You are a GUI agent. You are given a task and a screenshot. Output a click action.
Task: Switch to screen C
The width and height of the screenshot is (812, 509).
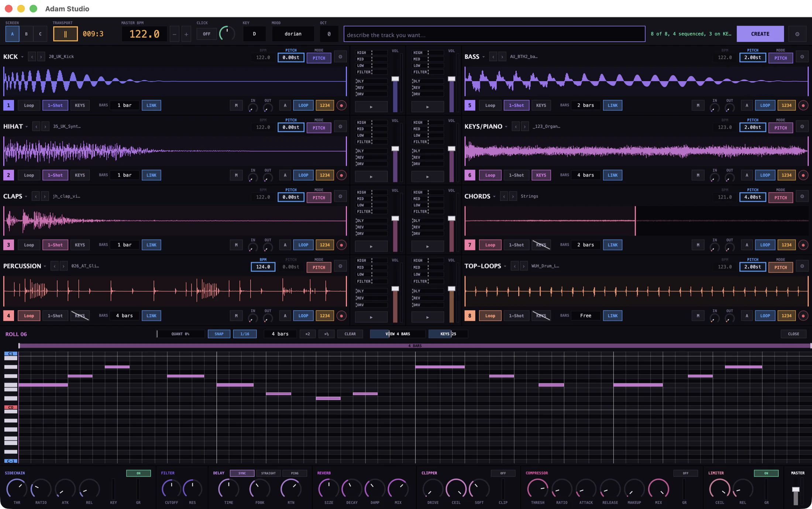(40, 34)
